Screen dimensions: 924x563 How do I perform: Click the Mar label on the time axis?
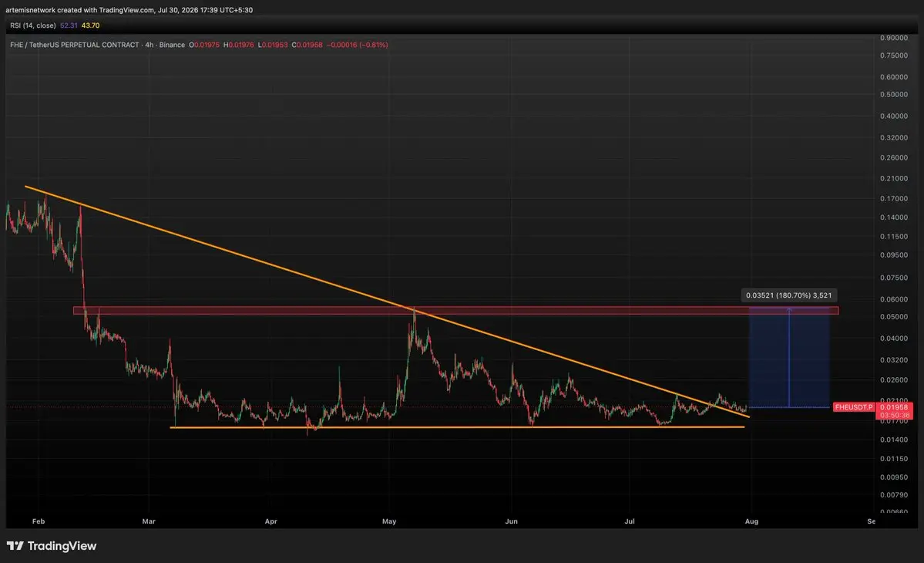pos(149,521)
